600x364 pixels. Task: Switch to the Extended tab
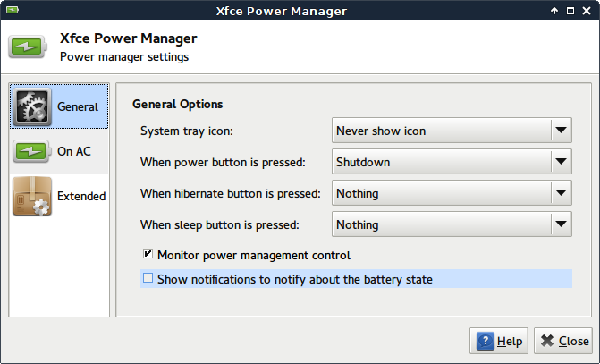coord(59,196)
